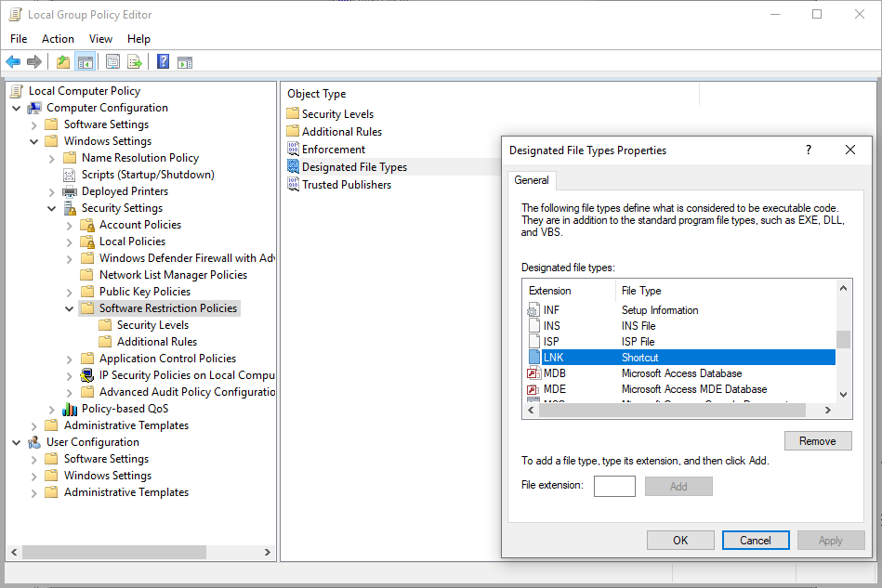Click the User Configuration icon
882x588 pixels.
click(34, 442)
